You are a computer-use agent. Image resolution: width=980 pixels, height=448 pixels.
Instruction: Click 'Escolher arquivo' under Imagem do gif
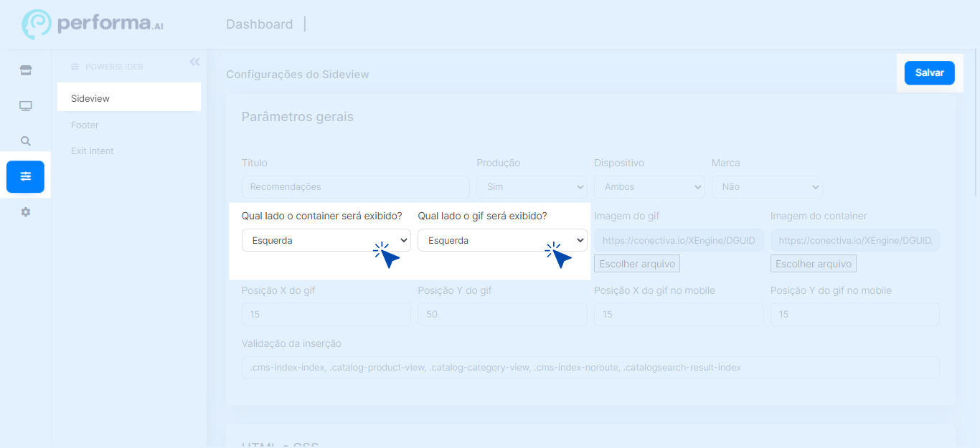[637, 264]
